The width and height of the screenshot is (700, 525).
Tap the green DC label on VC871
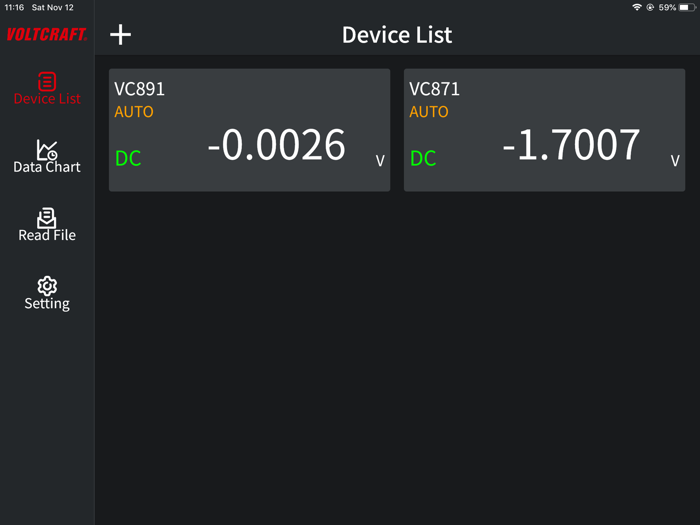423,158
